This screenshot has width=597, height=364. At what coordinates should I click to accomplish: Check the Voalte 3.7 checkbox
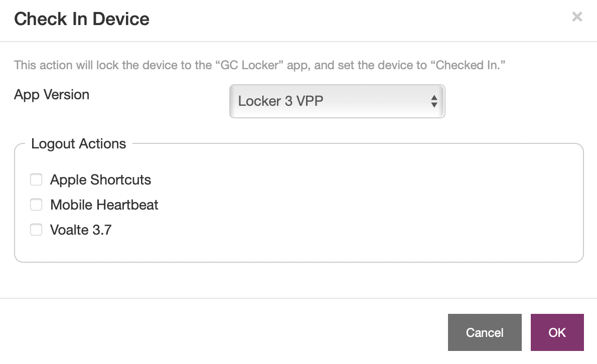[36, 230]
